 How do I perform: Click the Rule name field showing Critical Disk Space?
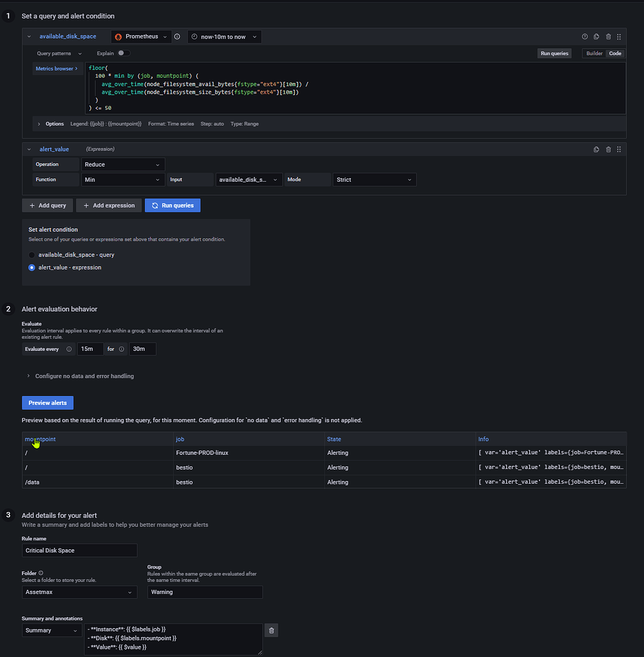coord(79,550)
